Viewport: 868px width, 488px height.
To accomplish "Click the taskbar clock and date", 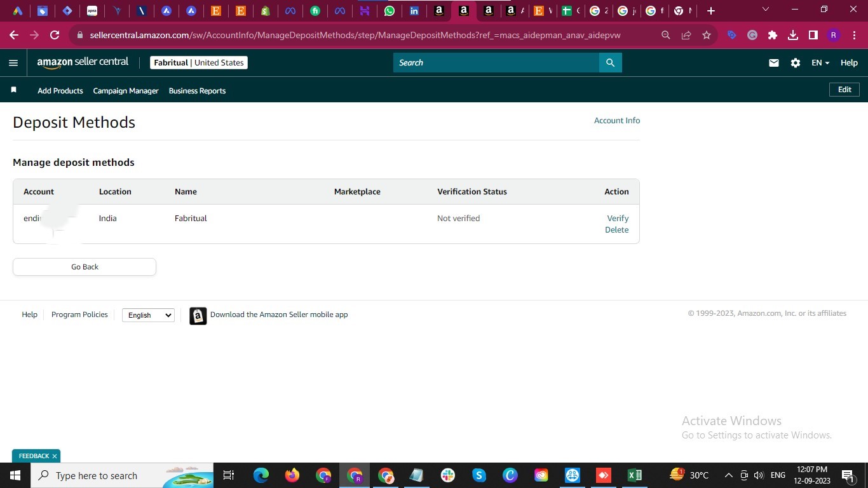I will (x=812, y=475).
